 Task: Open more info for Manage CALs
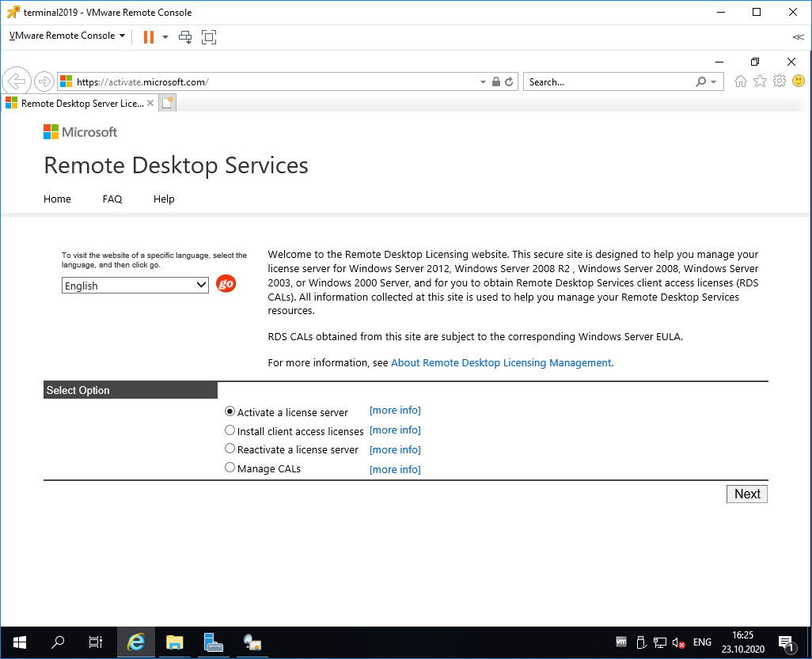click(x=395, y=470)
